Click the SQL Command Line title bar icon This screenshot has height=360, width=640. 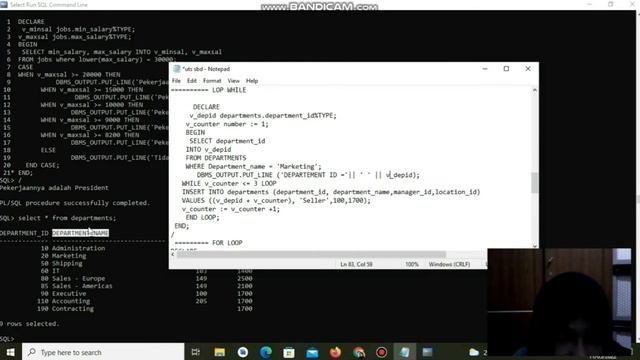[x=4, y=4]
